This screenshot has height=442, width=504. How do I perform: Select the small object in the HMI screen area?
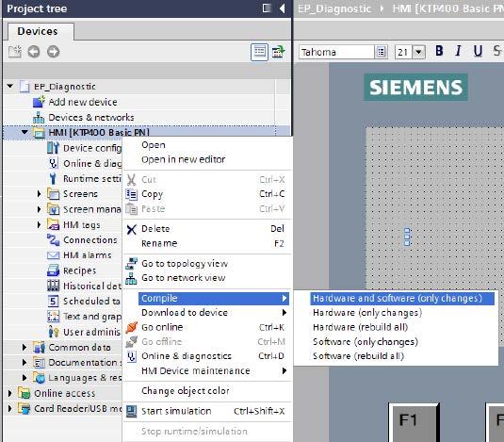407,237
